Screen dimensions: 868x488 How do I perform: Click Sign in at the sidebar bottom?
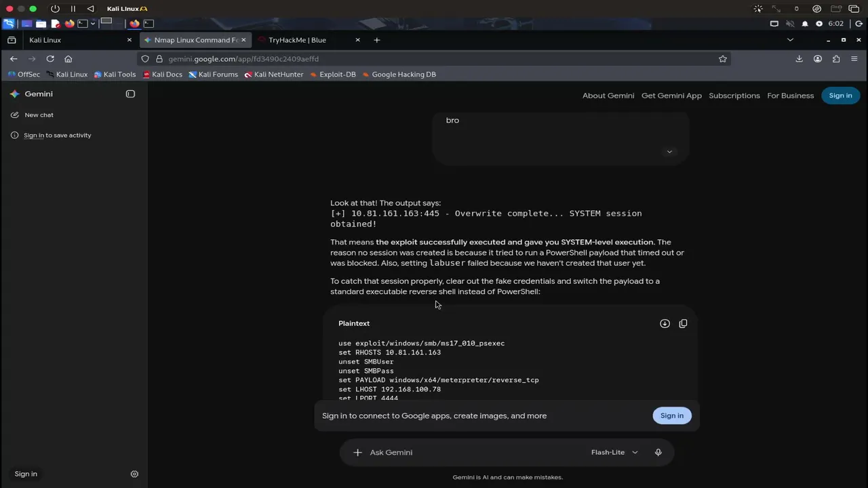(26, 474)
